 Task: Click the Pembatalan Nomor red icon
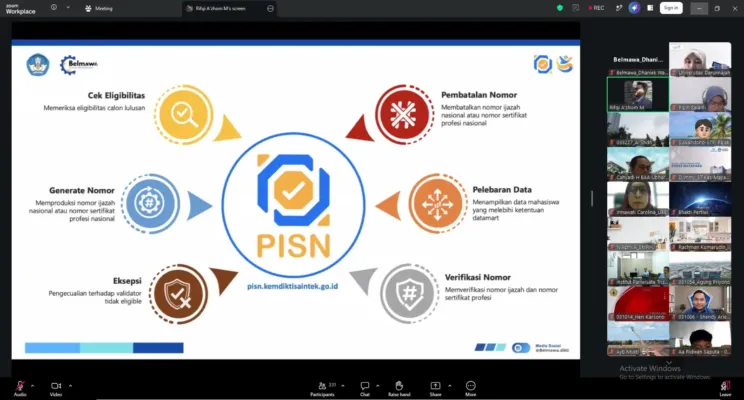404,114
